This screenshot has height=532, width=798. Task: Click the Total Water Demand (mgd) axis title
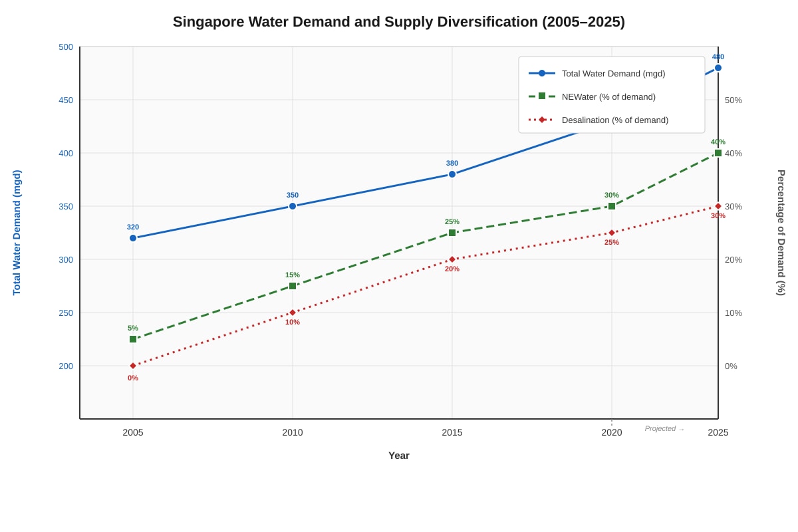(x=17, y=233)
